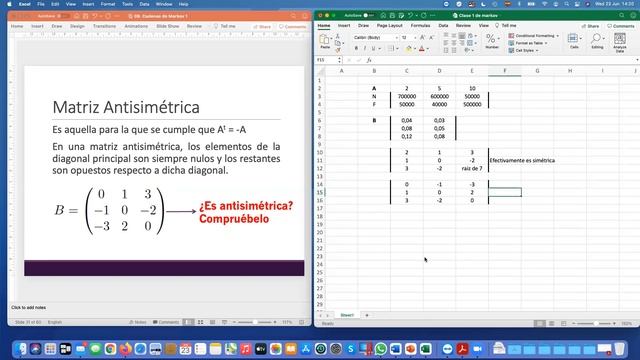Click the Editing magnifier icon in Excel
The height and width of the screenshot is (360, 640).
[597, 39]
